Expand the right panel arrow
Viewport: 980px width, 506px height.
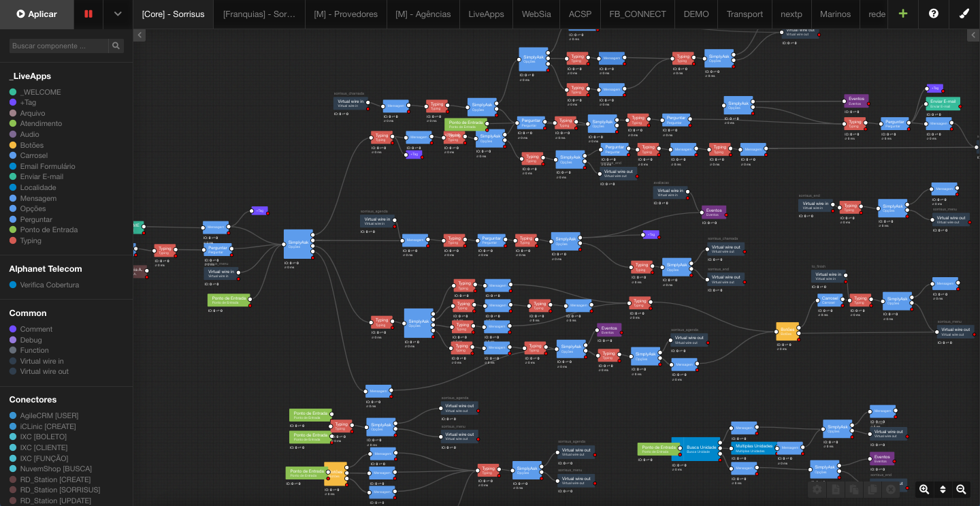coord(973,35)
